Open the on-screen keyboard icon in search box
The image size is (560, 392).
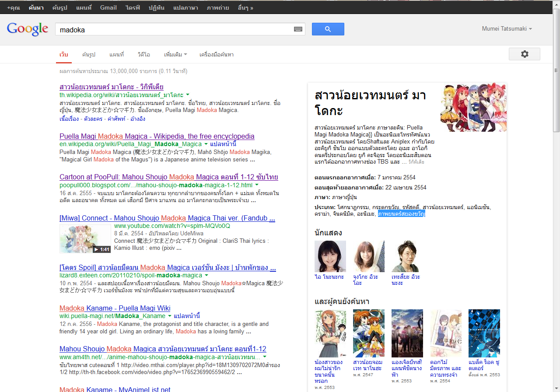298,29
